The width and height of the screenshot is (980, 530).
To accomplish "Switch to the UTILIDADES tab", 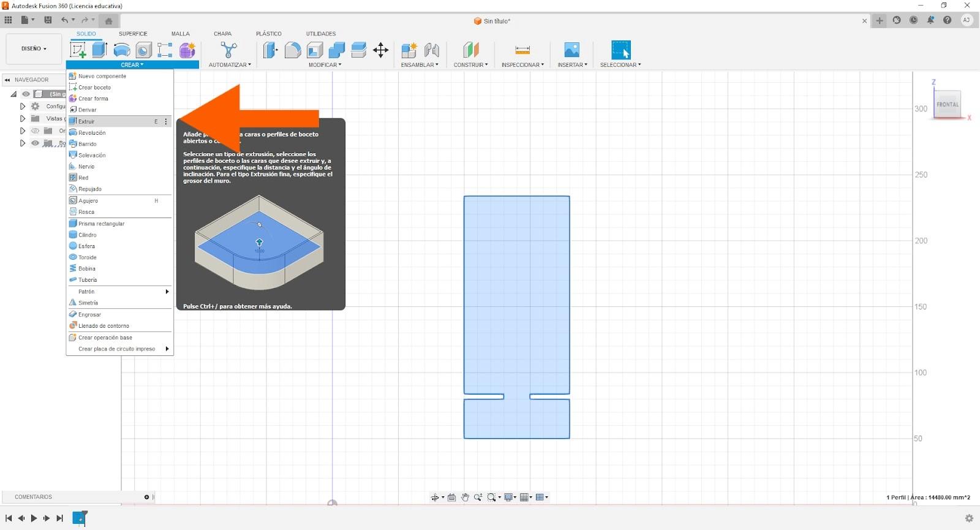I will point(321,34).
